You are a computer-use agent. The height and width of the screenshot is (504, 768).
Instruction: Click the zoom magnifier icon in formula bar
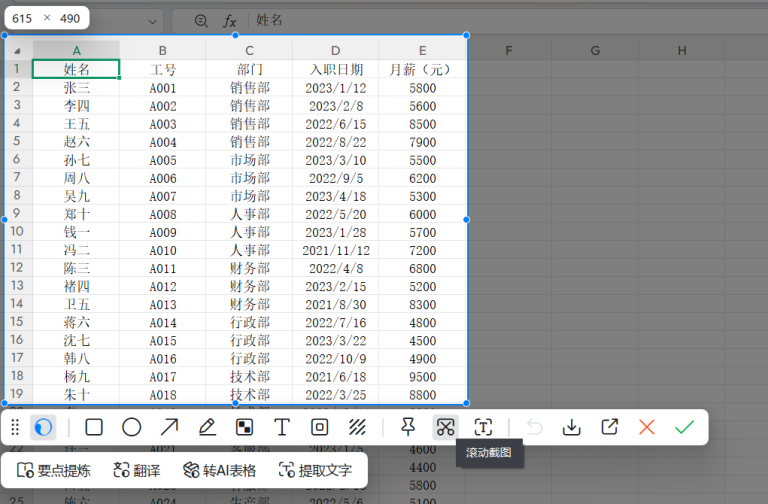tap(201, 21)
